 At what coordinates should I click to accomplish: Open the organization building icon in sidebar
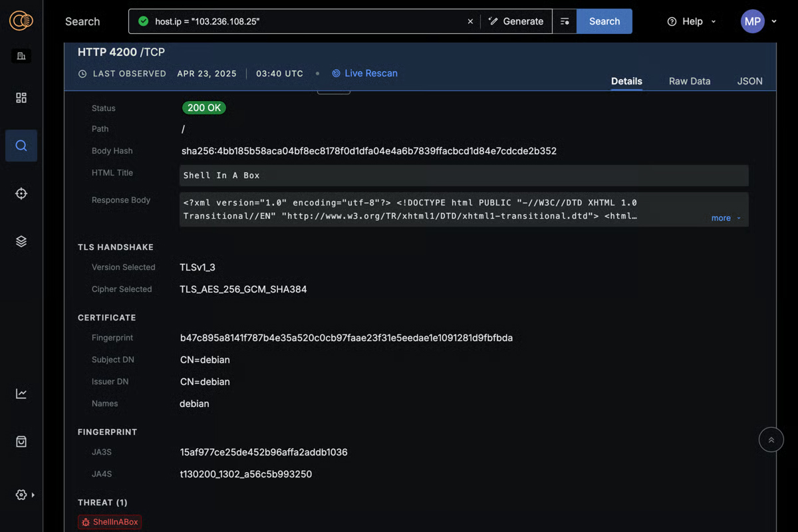(x=21, y=56)
